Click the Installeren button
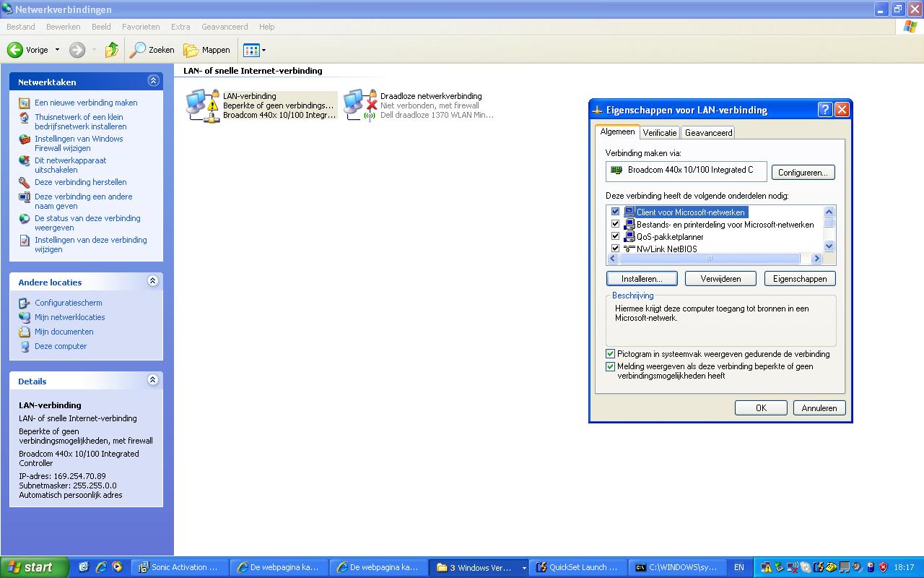924x578 pixels. 642,279
